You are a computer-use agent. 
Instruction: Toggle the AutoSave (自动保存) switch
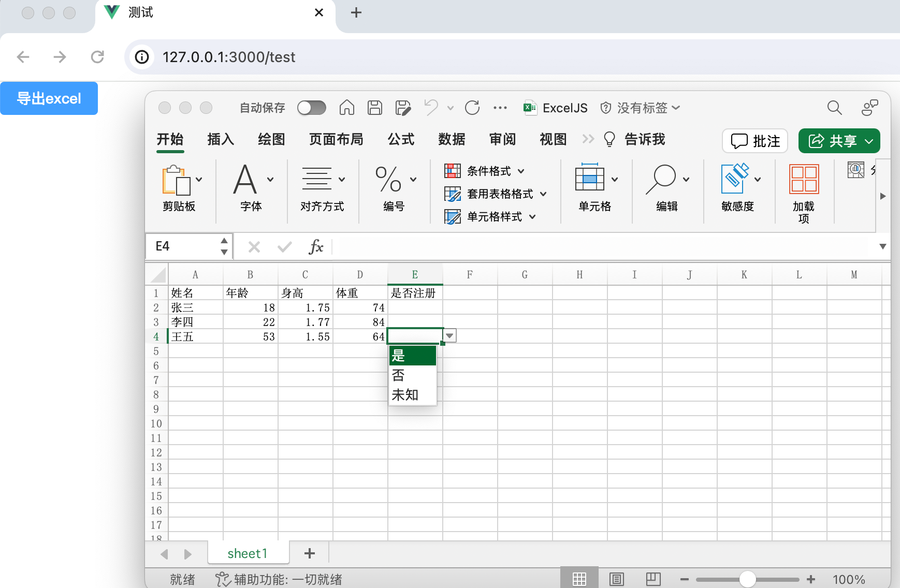[312, 108]
